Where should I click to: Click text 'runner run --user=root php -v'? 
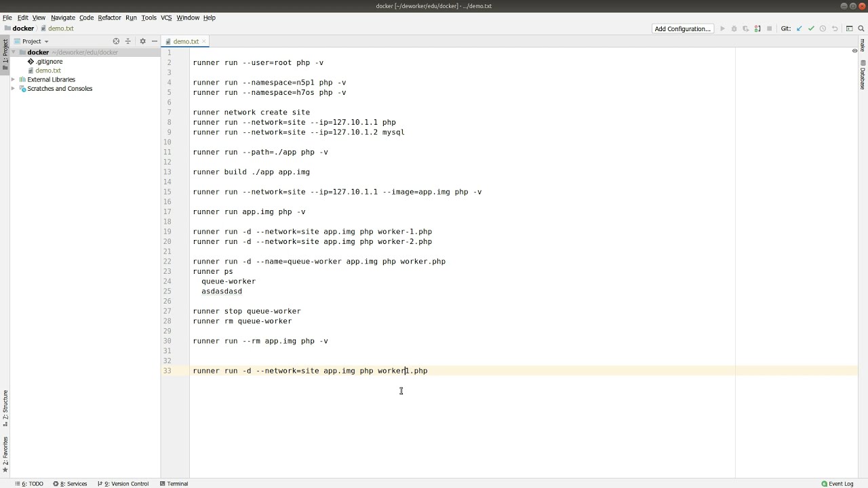258,62
